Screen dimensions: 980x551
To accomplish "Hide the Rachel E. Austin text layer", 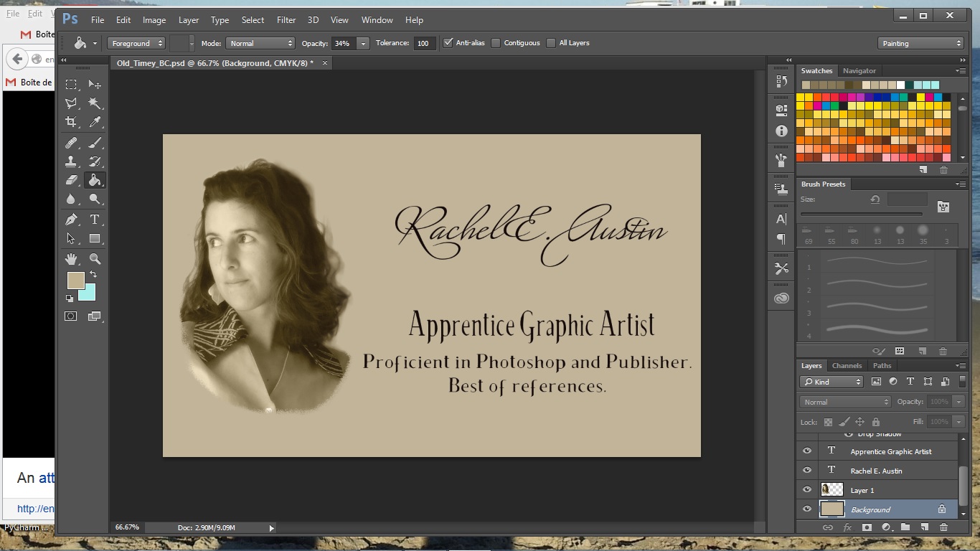I will [807, 471].
